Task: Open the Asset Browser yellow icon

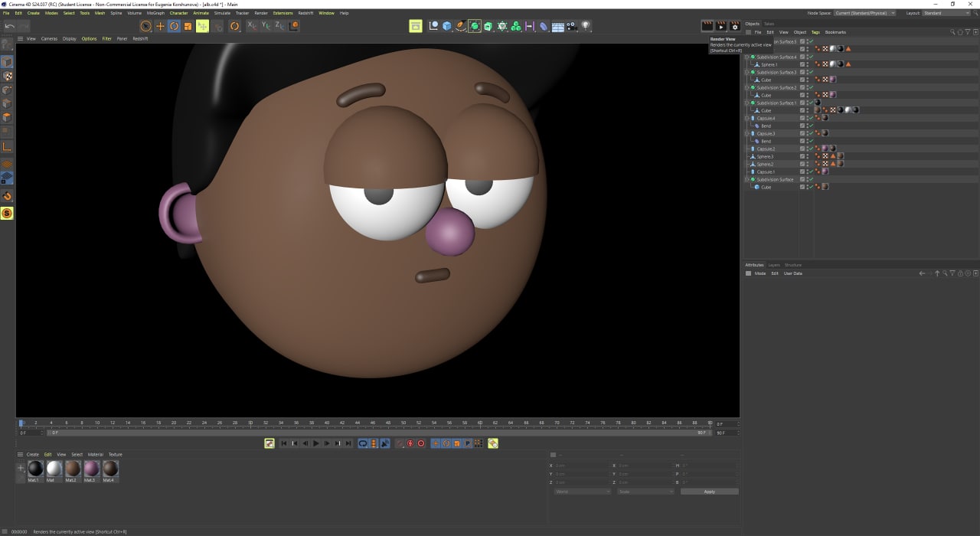Action: pyautogui.click(x=416, y=26)
